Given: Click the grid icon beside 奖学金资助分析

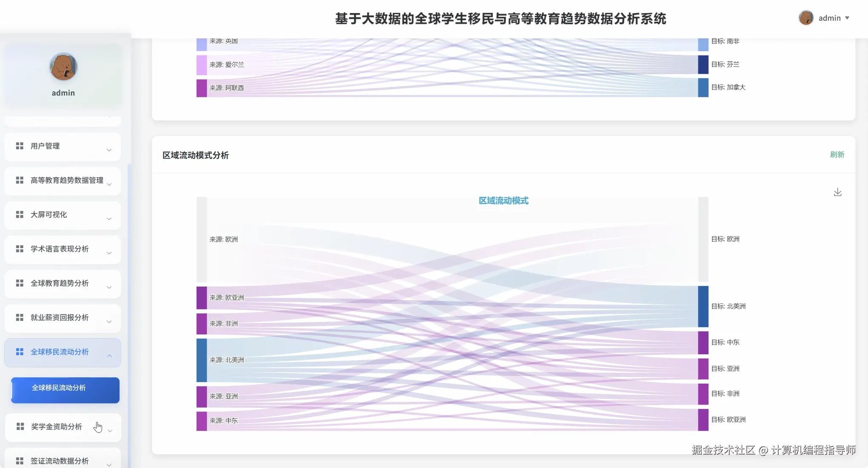Looking at the screenshot, I should tap(20, 426).
